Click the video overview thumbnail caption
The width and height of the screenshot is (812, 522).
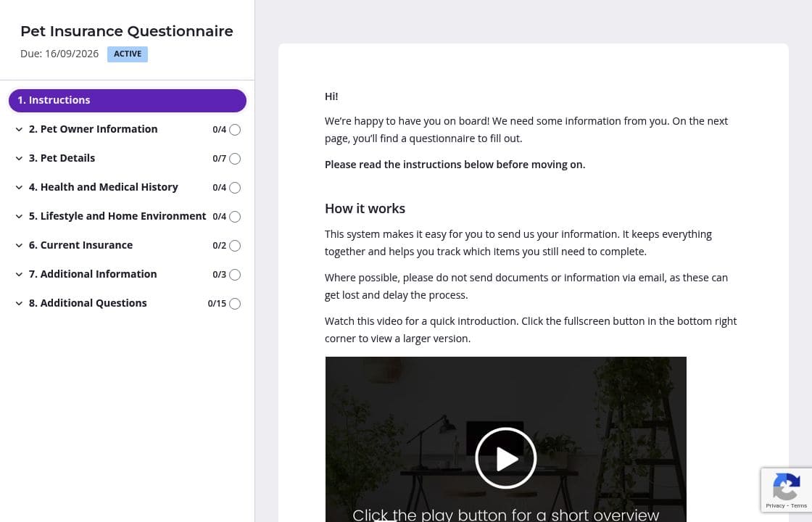(x=505, y=514)
